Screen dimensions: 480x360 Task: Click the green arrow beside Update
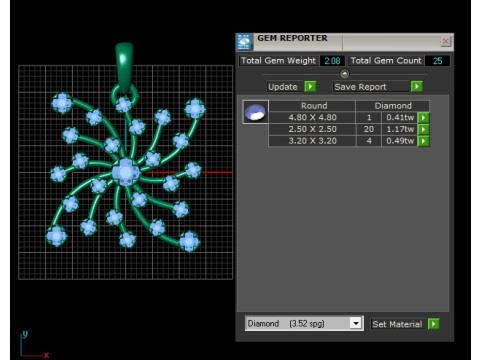click(x=310, y=87)
